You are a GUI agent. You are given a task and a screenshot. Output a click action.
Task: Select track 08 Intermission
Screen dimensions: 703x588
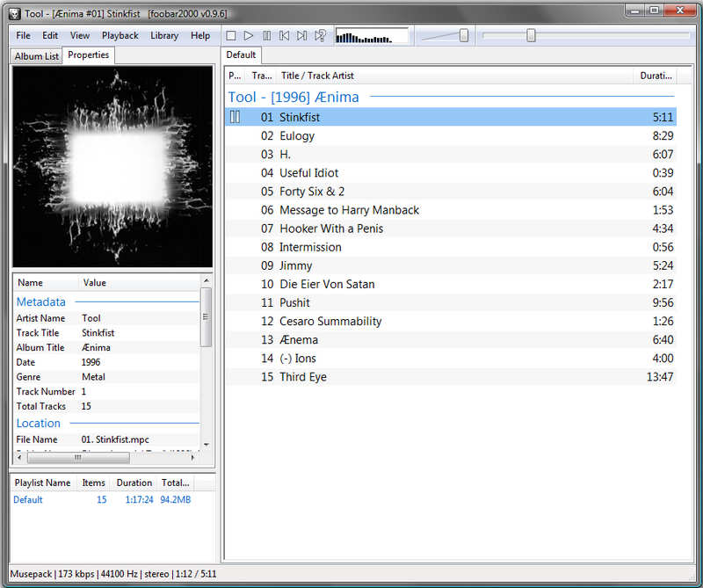(x=451, y=247)
